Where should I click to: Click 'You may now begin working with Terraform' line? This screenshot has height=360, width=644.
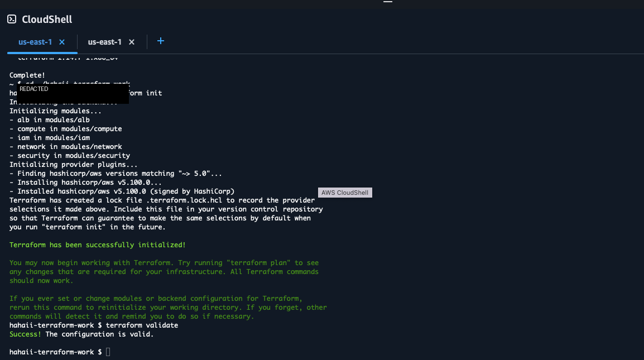click(164, 262)
